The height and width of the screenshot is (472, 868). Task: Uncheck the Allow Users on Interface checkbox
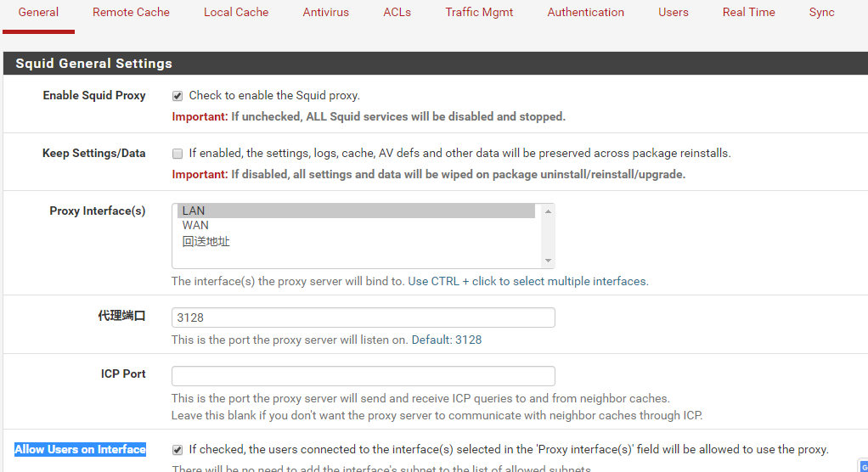coord(178,450)
